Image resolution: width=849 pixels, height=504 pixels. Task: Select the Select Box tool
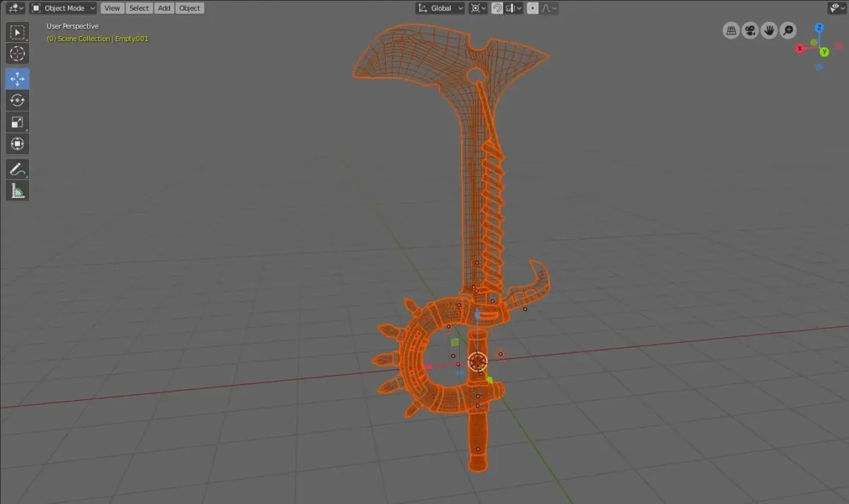(17, 32)
